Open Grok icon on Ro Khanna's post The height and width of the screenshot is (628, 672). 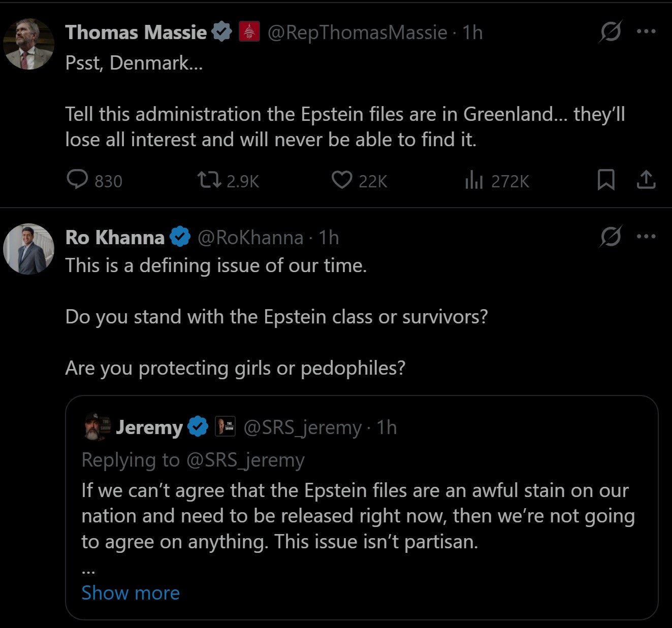pos(610,237)
